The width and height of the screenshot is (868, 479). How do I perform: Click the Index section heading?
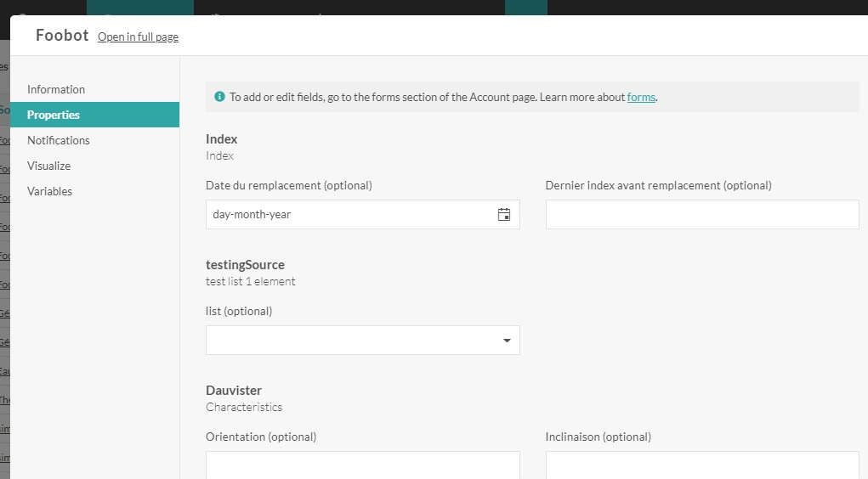[x=221, y=139]
